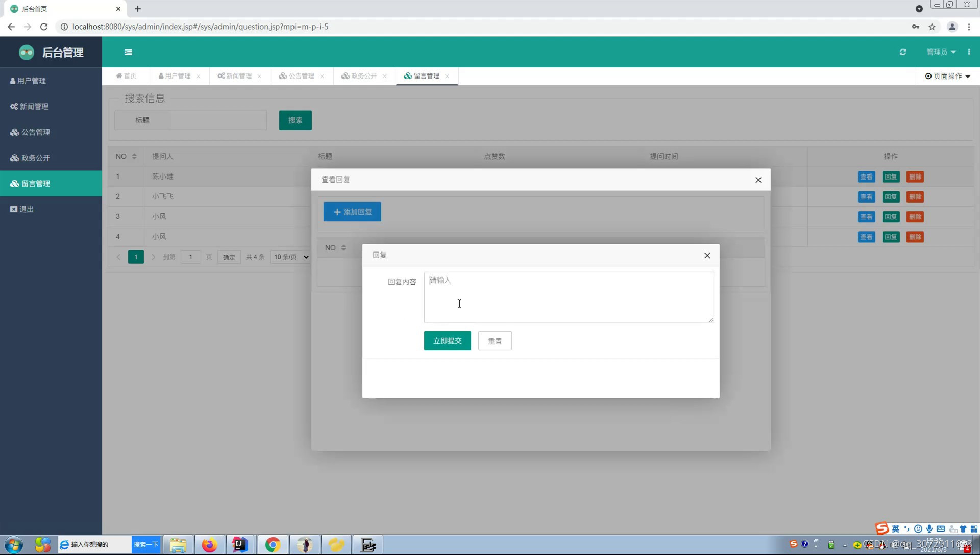The image size is (980, 555).
Task: Click the 立即提交 button
Action: tap(447, 341)
